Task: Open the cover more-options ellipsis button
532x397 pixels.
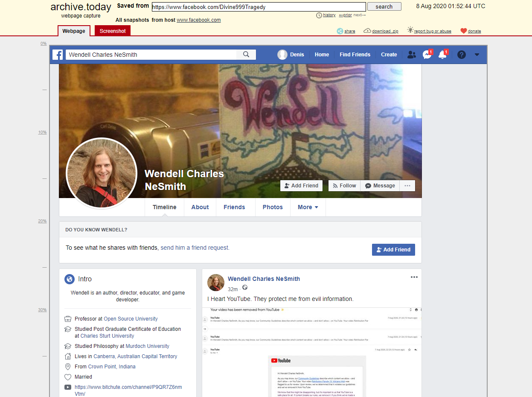Action: (x=407, y=186)
